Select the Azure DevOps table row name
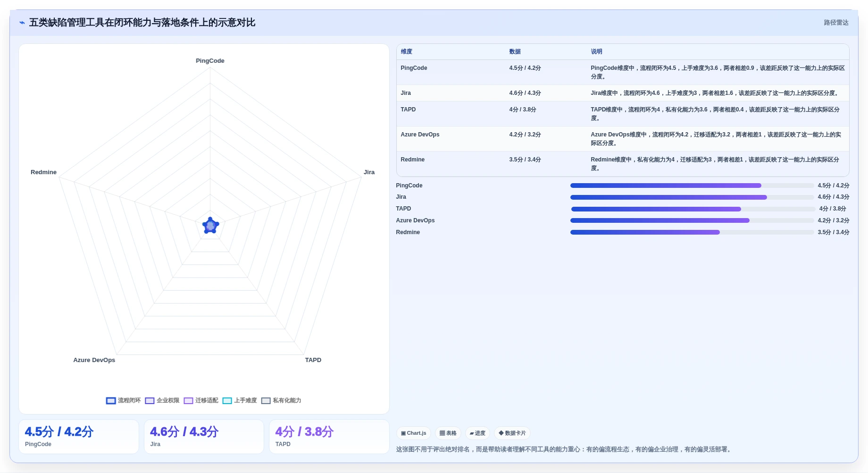Viewport: 868px width, 473px height. pos(420,135)
